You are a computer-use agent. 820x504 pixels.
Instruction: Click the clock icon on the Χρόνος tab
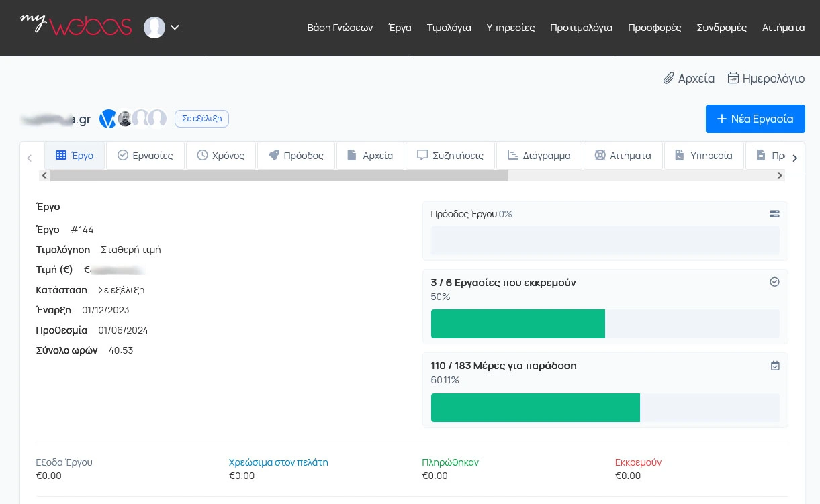tap(202, 155)
